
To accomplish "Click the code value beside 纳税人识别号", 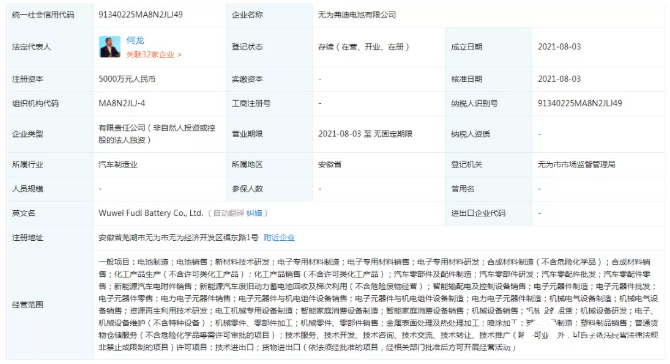I will point(580,103).
